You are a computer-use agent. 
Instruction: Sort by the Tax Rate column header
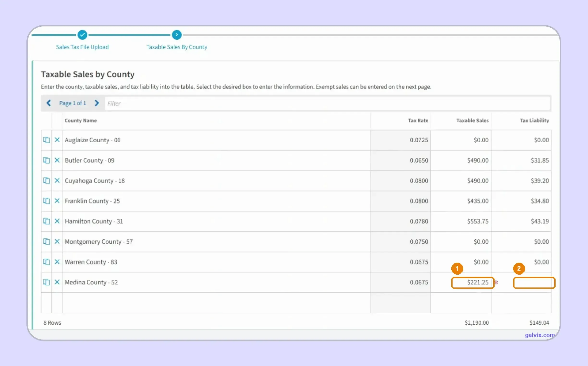click(418, 120)
